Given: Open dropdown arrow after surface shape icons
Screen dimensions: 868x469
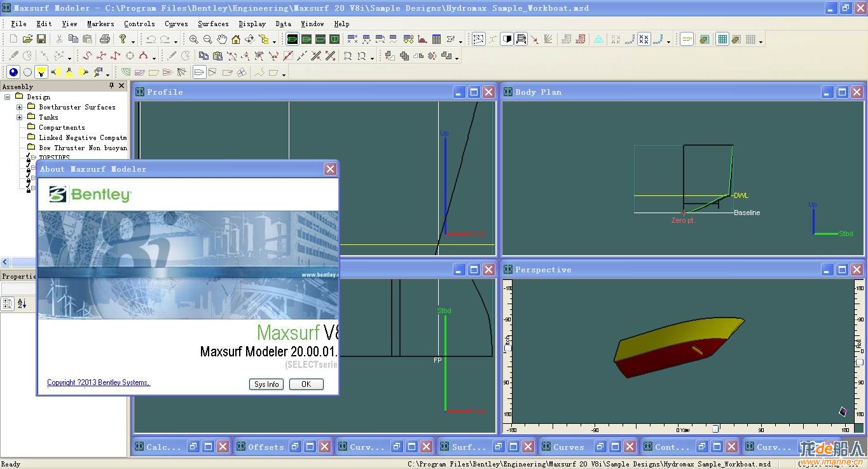Looking at the screenshot, I should coord(284,74).
